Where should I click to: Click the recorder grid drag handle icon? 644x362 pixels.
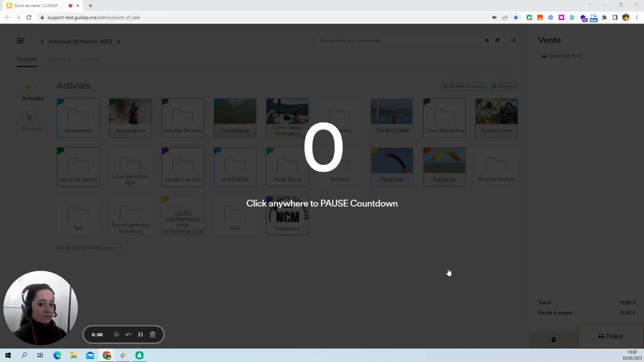coord(116,334)
